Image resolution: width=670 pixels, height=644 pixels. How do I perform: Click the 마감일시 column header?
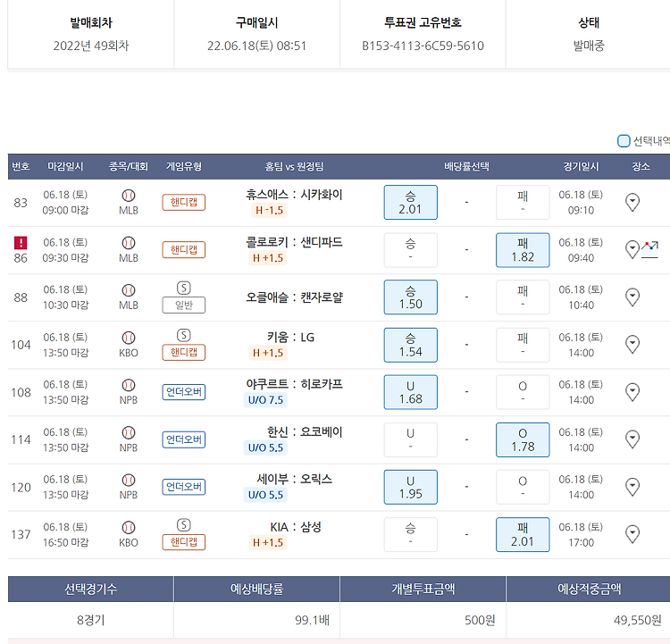point(65,167)
